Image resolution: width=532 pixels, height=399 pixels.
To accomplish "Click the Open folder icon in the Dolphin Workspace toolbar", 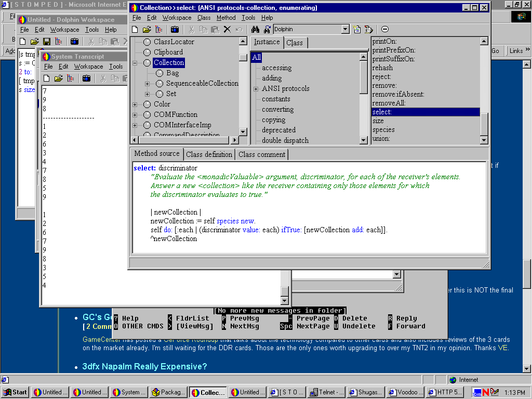I will coord(35,42).
